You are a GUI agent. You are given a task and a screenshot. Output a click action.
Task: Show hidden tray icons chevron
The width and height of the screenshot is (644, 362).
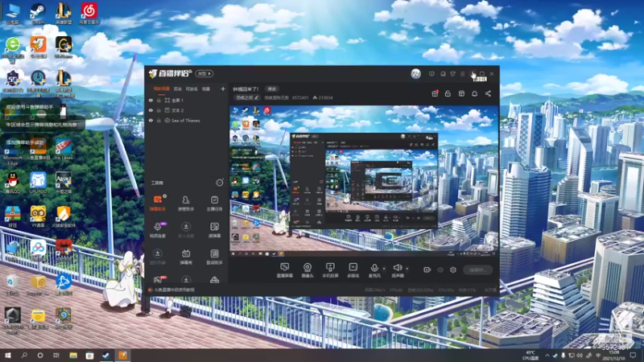click(x=547, y=356)
